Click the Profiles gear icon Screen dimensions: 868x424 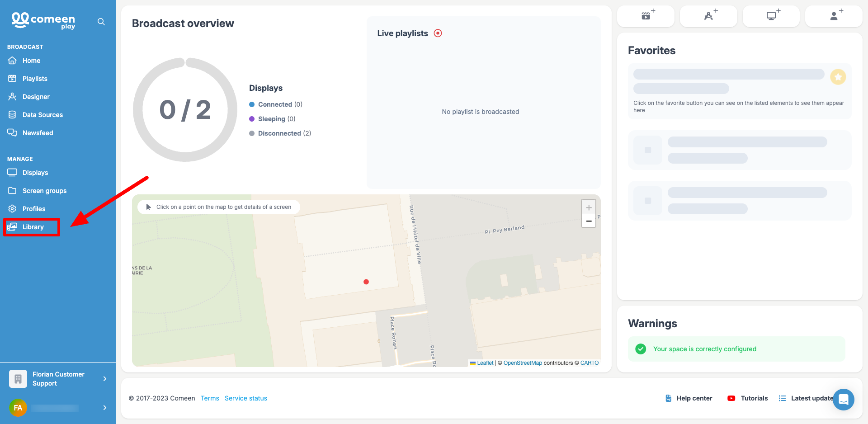(x=12, y=208)
